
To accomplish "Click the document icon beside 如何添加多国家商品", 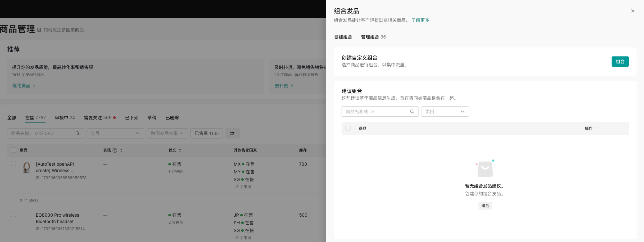I will (x=39, y=30).
